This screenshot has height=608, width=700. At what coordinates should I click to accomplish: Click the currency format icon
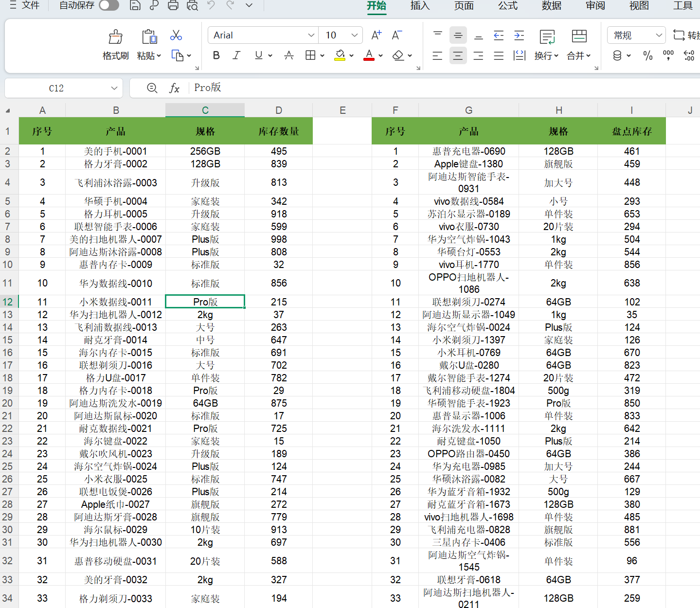coord(617,55)
